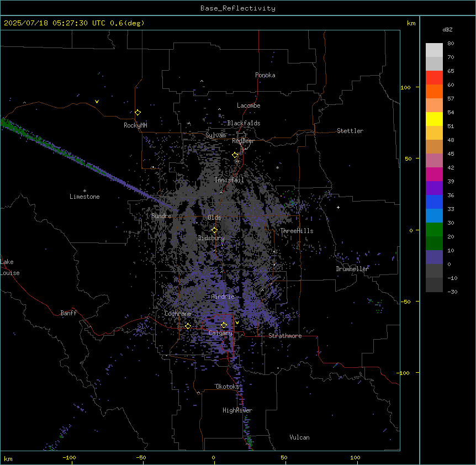Click the -50 tick label on the vertical axis
The image size is (476, 465).
coord(405,302)
